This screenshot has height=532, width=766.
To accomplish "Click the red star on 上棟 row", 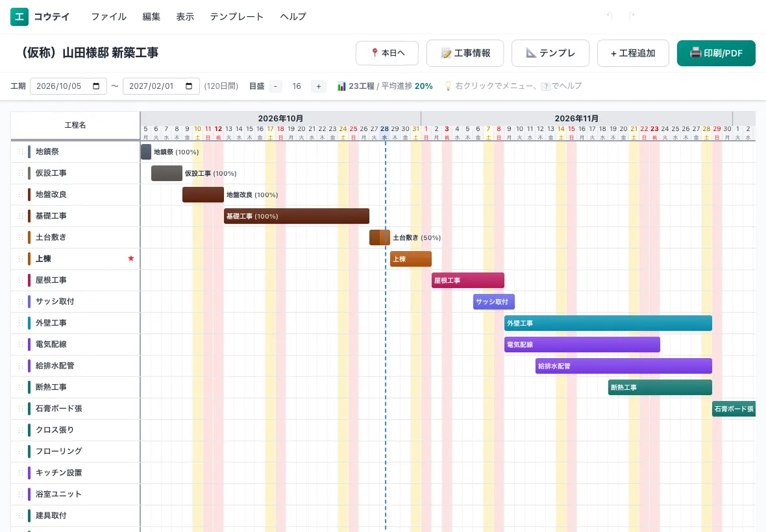I will point(131,258).
